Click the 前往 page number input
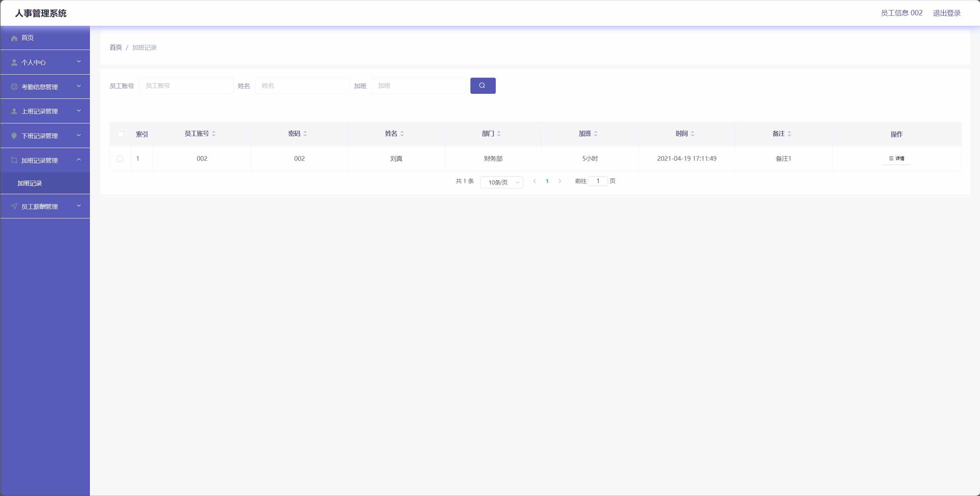The width and height of the screenshot is (980, 496). [x=598, y=181]
